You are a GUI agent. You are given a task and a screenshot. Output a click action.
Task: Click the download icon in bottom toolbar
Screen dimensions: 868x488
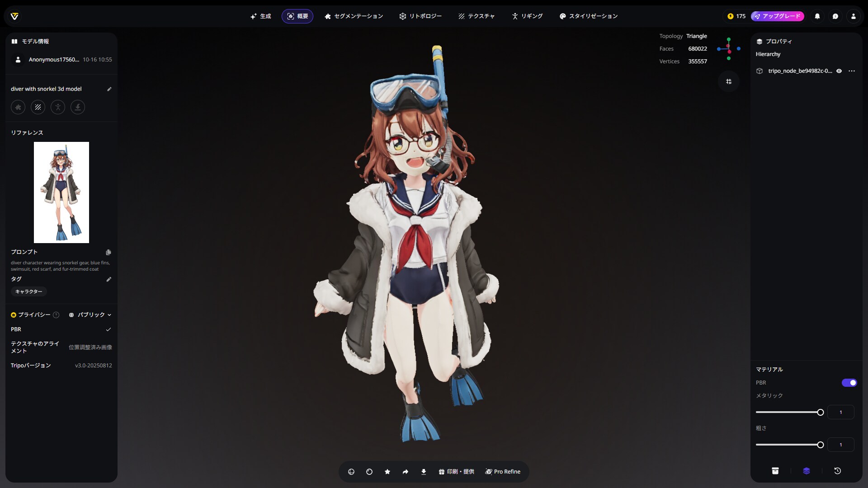click(424, 472)
